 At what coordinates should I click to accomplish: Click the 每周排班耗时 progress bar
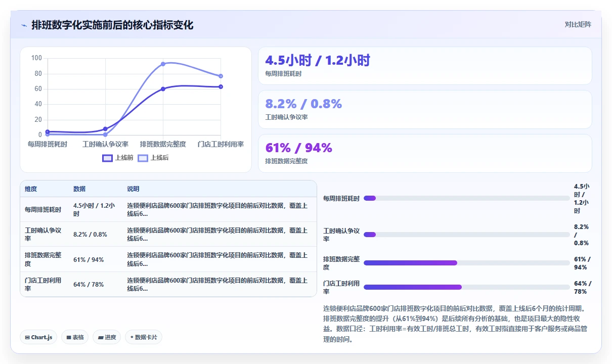(467, 198)
